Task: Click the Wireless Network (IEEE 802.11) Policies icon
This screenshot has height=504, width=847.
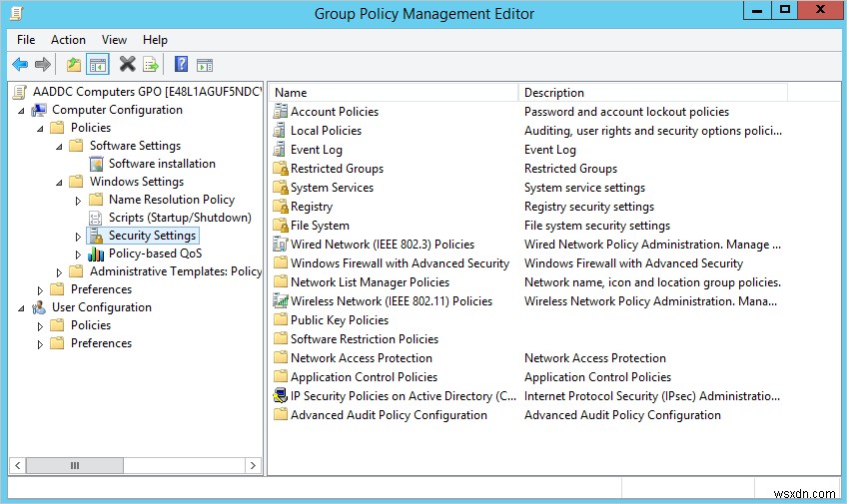Action: (x=280, y=301)
